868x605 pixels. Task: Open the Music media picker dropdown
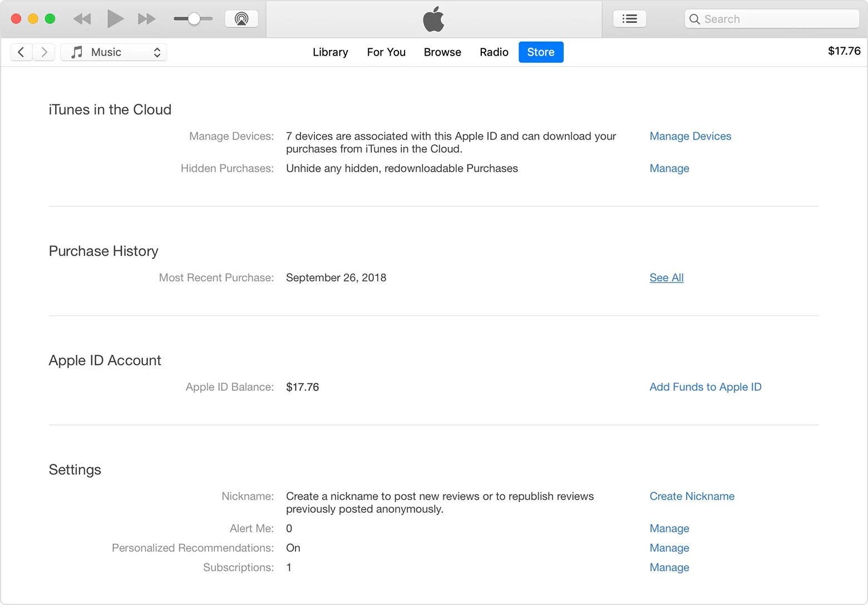(x=114, y=52)
